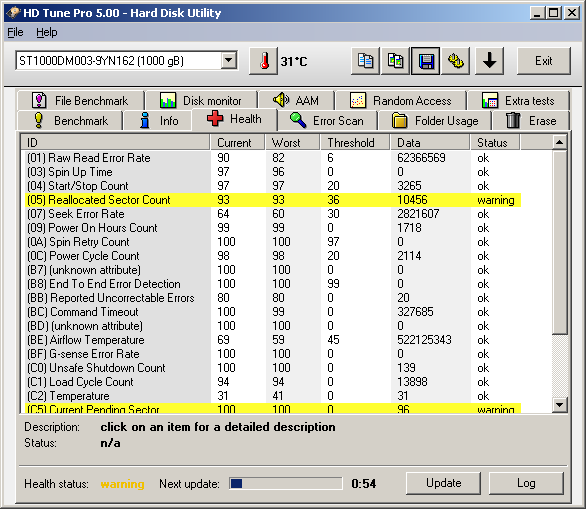
Task: Select the Raw Read Error Rate row
Action: coord(273,158)
